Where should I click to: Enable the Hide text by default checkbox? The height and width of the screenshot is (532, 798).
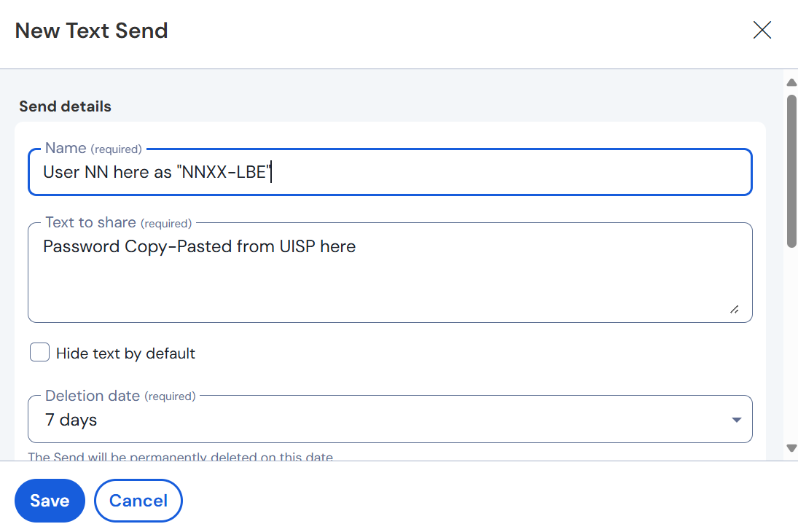click(x=39, y=352)
